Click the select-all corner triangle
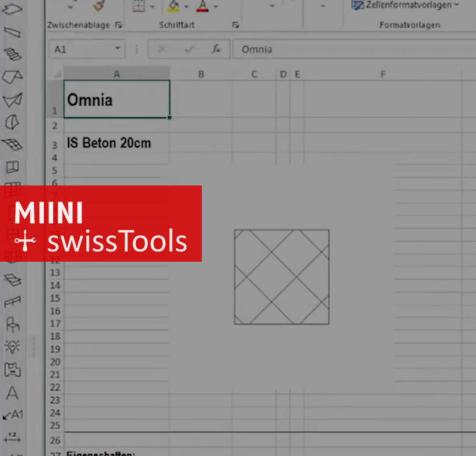The image size is (476, 456). 57,74
